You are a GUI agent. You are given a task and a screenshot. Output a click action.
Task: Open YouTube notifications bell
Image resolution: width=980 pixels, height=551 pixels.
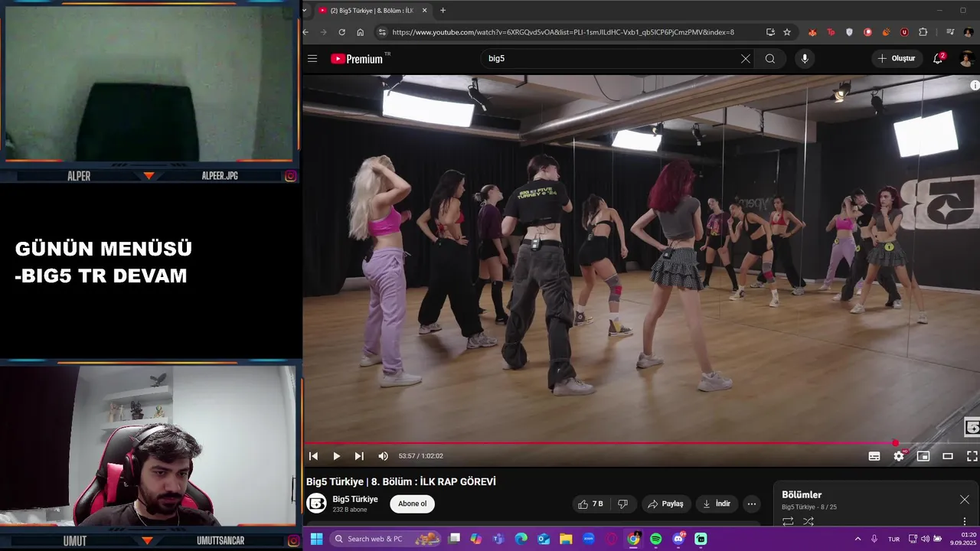click(938, 58)
